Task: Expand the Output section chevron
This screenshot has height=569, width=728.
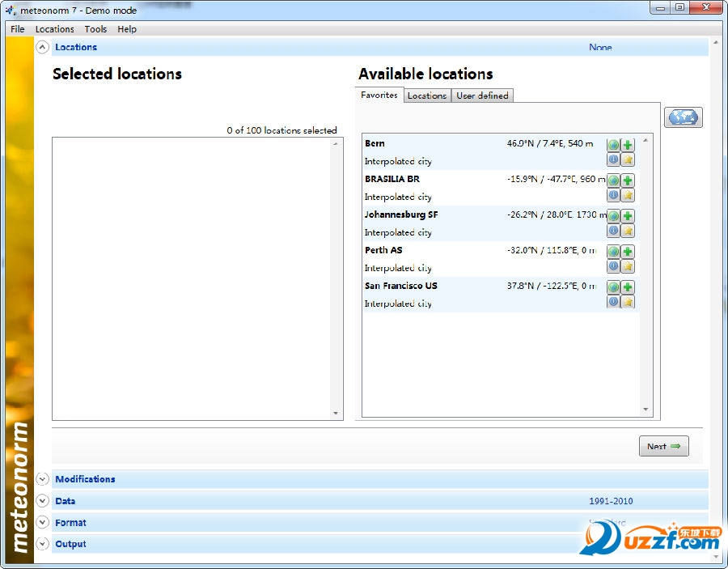Action: [42, 543]
